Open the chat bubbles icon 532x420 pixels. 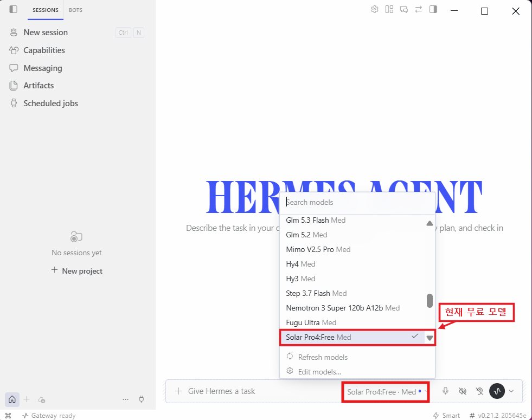pyautogui.click(x=404, y=10)
